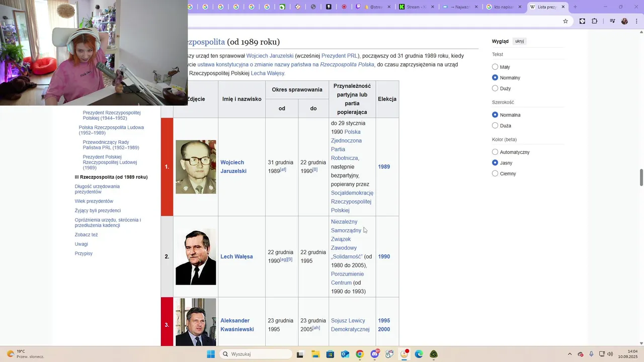This screenshot has height=362, width=644.
Task: Bookmark this page with the star icon
Action: (566, 21)
